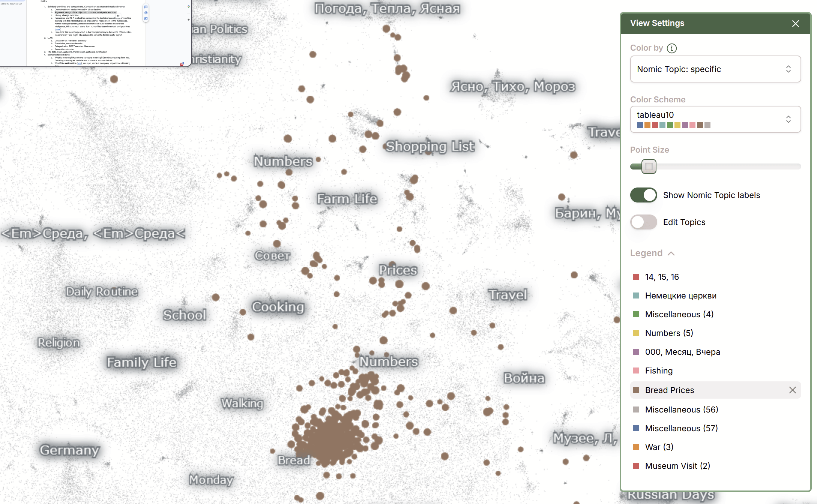Image resolution: width=817 pixels, height=504 pixels.
Task: Select Miscellaneous (56) in the legend
Action: 681,409
